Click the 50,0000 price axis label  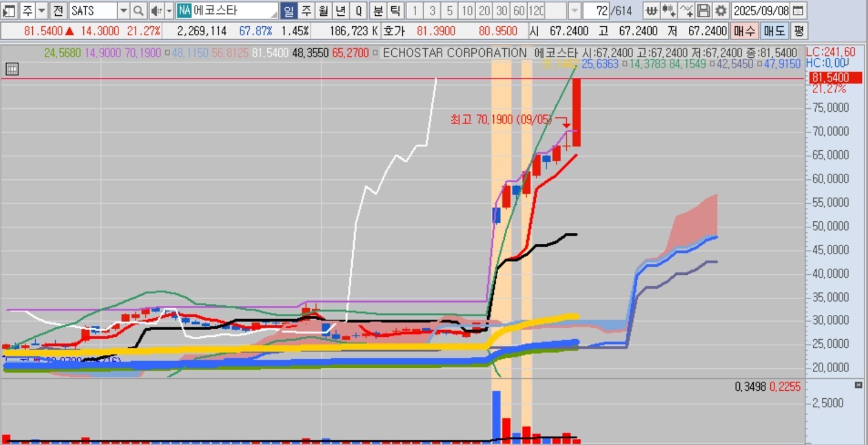coord(830,226)
